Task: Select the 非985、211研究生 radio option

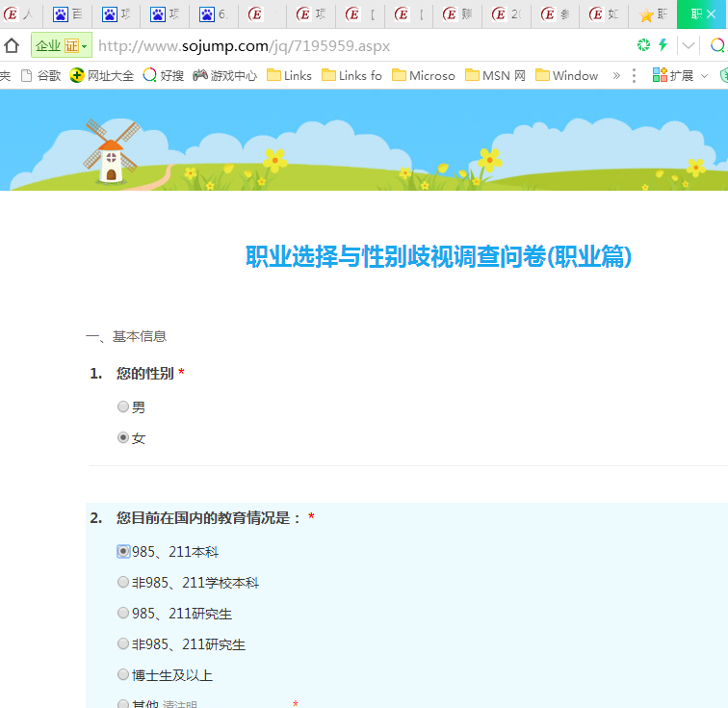Action: click(x=123, y=643)
